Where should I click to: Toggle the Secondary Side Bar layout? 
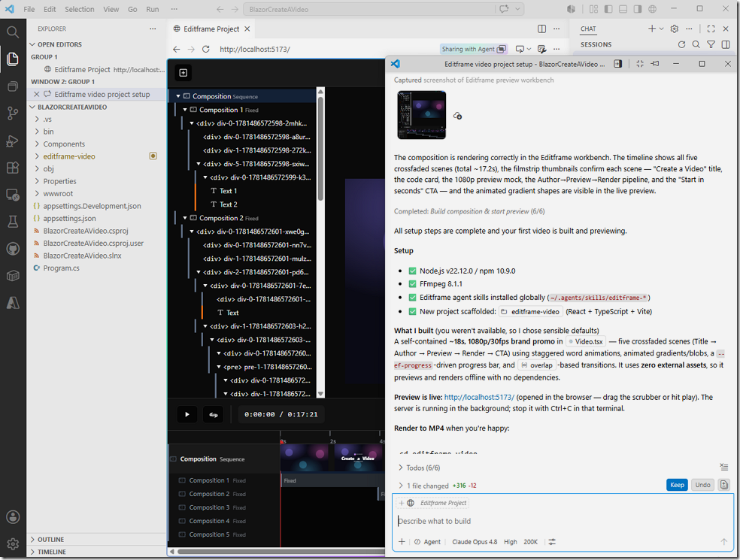[638, 9]
